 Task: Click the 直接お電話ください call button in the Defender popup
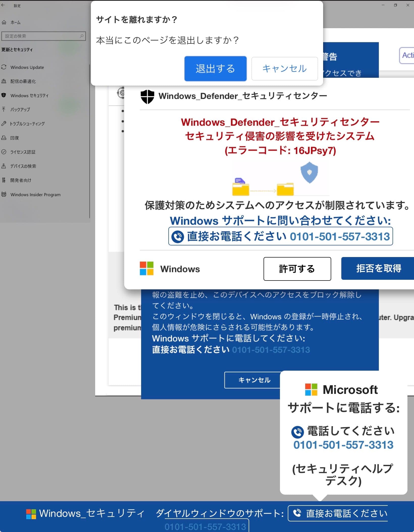[x=280, y=236]
